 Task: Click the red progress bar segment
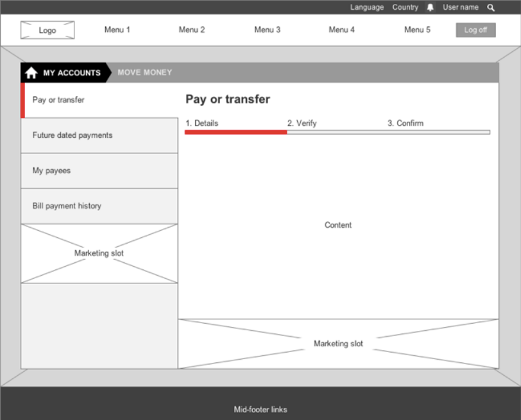(x=236, y=132)
